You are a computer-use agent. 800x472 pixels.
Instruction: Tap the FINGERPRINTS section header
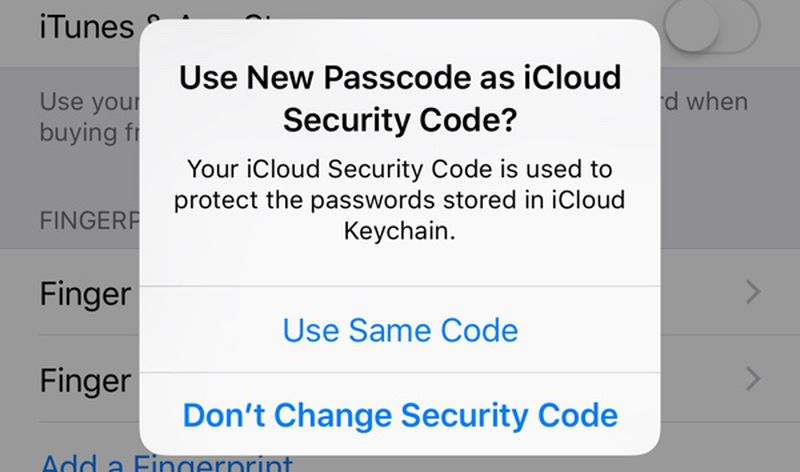pyautogui.click(x=89, y=221)
